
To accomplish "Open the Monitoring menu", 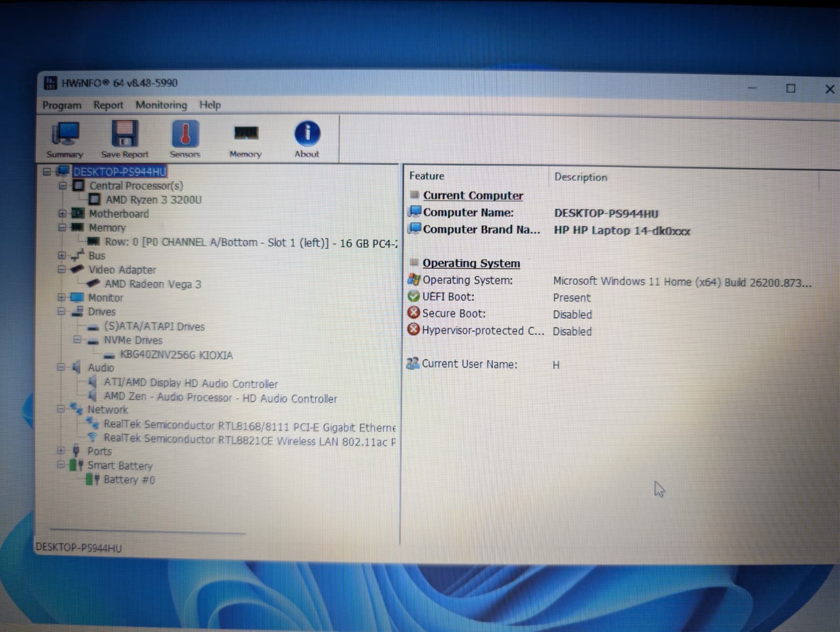I will [161, 105].
